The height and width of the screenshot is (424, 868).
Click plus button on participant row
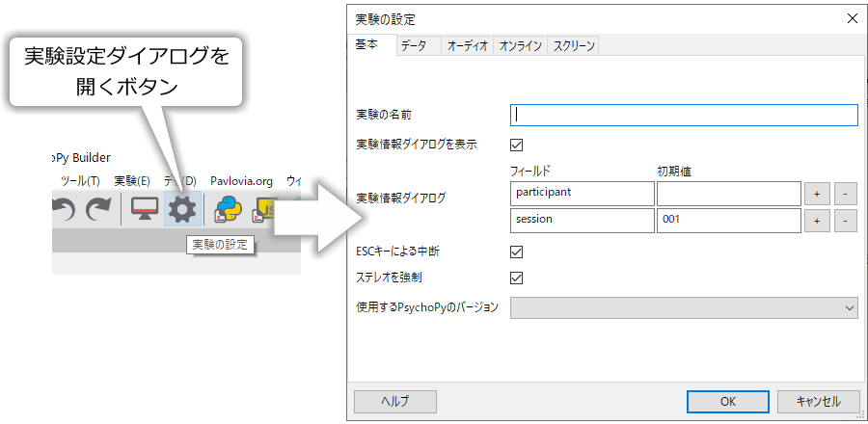click(817, 194)
